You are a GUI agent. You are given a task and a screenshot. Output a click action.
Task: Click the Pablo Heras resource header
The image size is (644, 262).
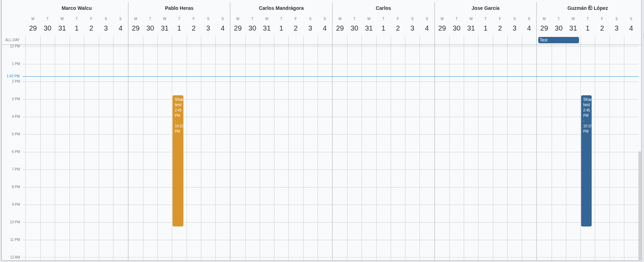pos(179,8)
